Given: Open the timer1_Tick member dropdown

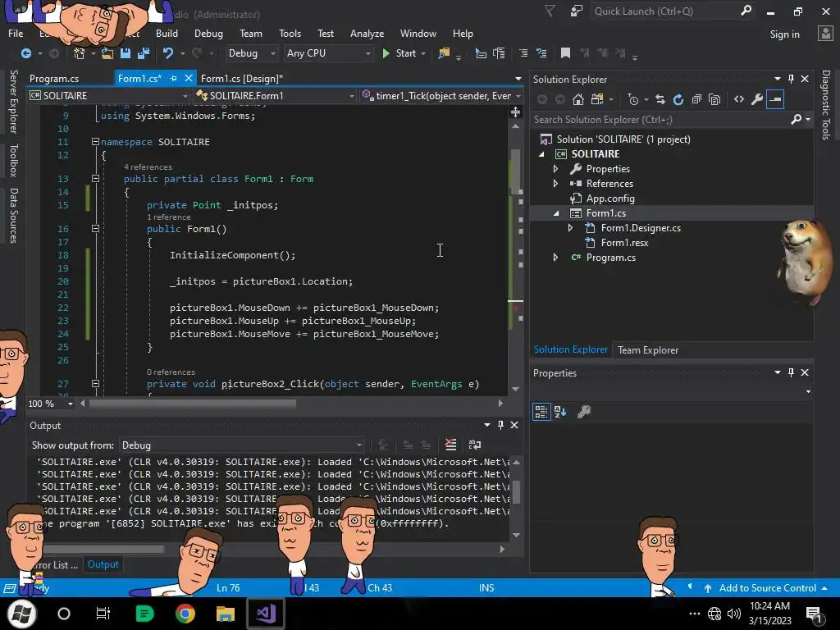Looking at the screenshot, I should pyautogui.click(x=441, y=95).
